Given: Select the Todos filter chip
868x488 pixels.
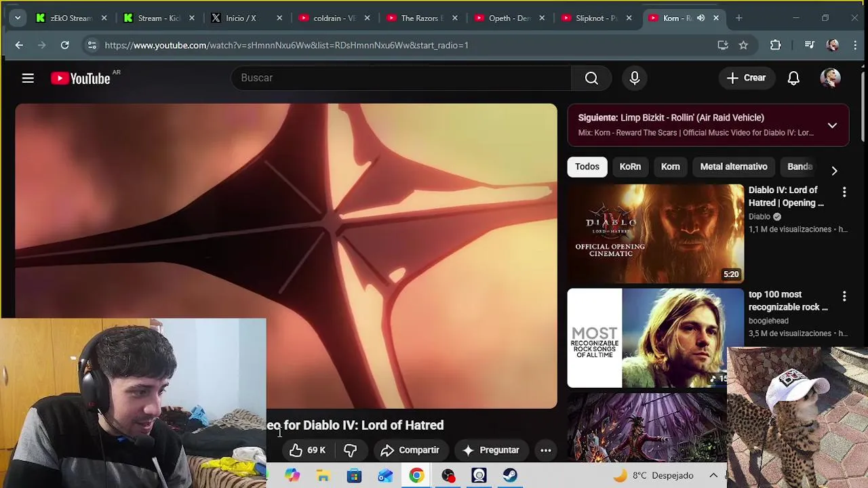Looking at the screenshot, I should 587,167.
